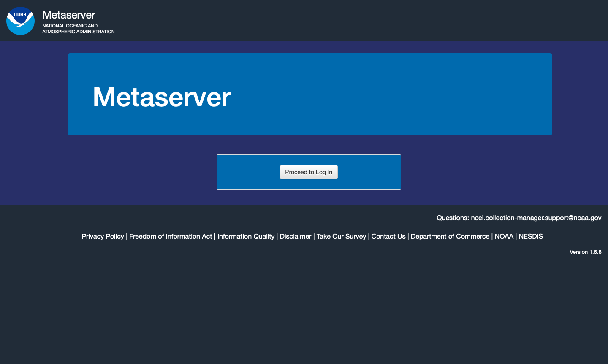
Task: Click the large Metaserver banner heading
Action: coord(162,97)
